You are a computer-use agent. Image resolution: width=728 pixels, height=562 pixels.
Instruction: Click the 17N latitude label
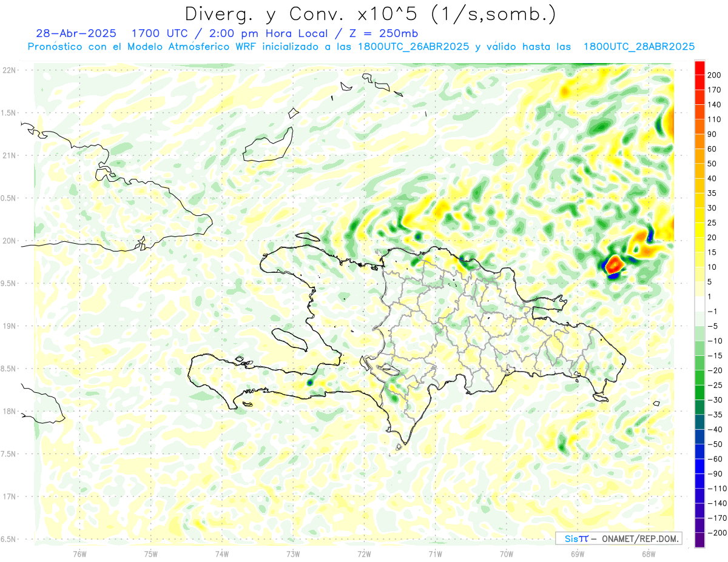click(9, 497)
